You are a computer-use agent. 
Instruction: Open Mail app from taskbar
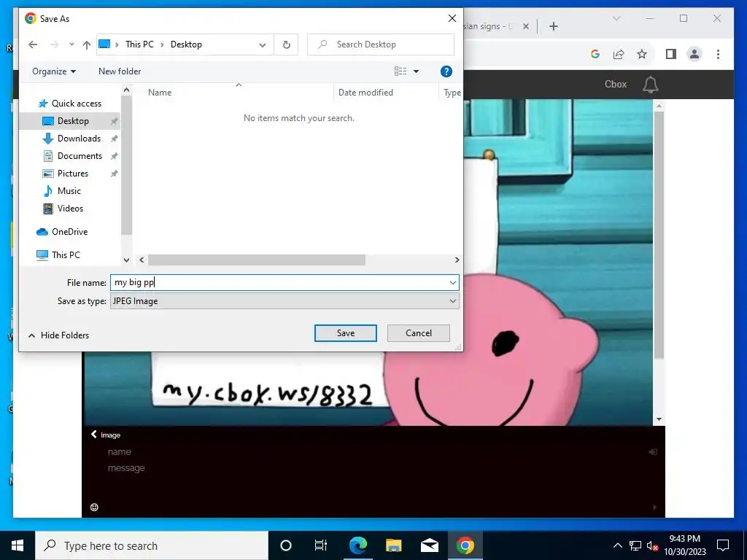429,545
